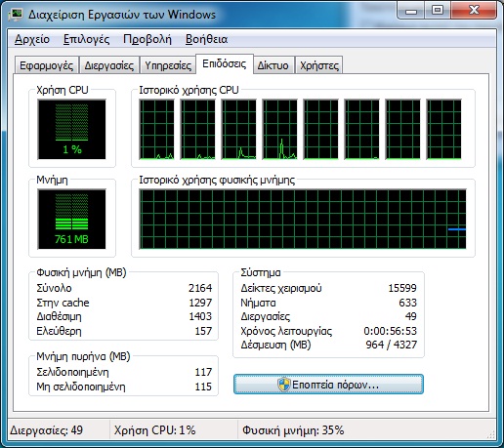
Task: Switch to the Χρήστες tab
Action: pos(319,65)
